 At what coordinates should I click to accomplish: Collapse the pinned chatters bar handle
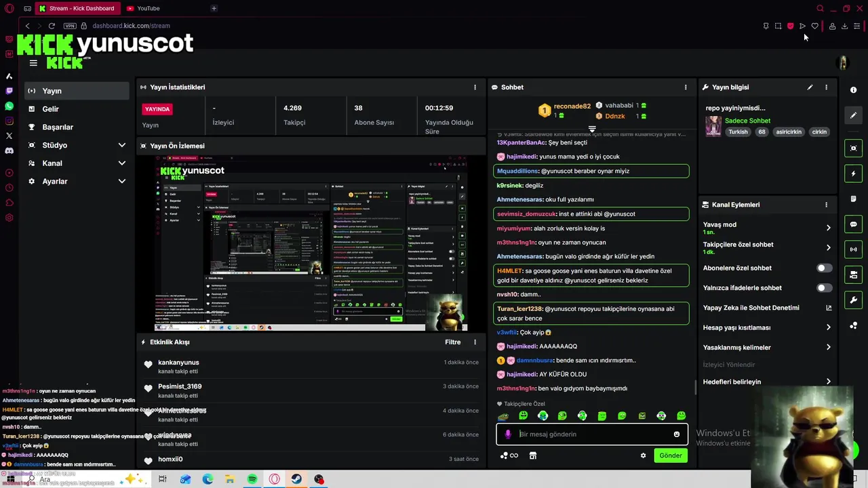point(592,129)
